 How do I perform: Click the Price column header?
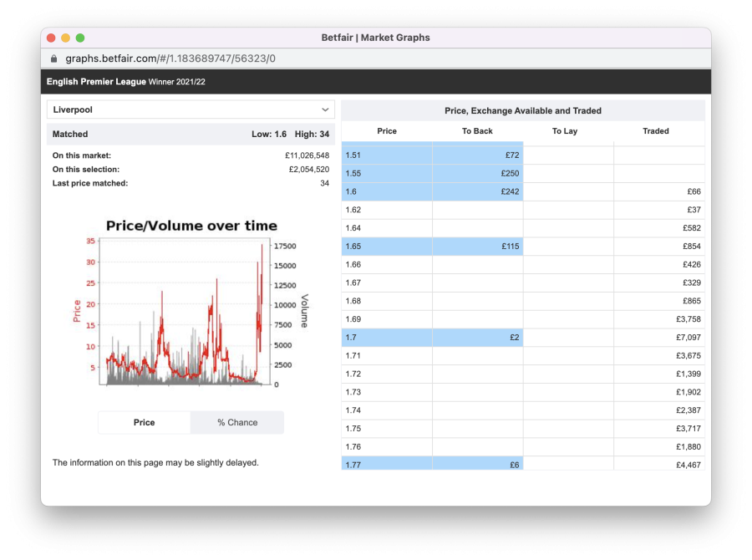[387, 131]
